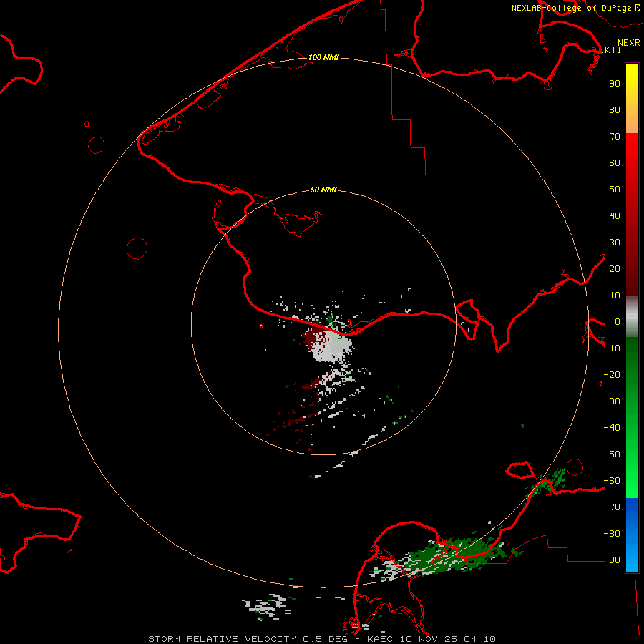Screen dimensions: 644x644
Task: Click the yellow top segment of color bar
Action: click(x=632, y=99)
